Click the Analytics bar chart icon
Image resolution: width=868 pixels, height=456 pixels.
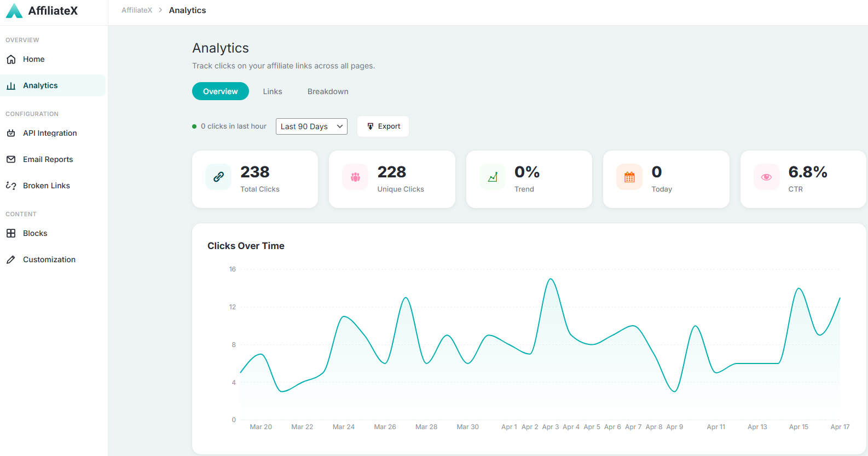[11, 86]
